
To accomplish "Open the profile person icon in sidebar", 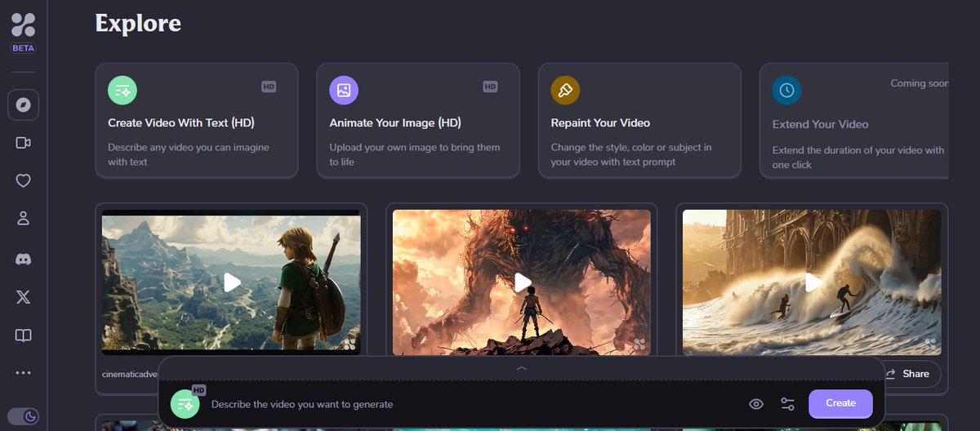I will (23, 218).
